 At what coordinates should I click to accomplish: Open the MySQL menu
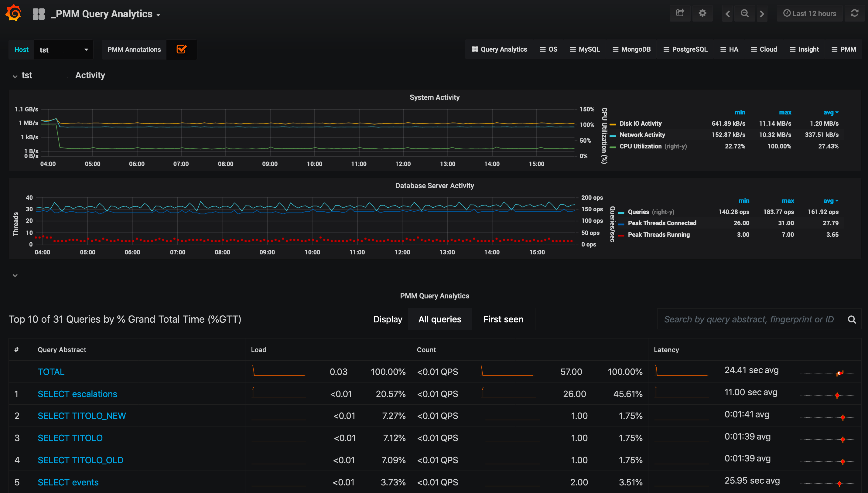[585, 49]
